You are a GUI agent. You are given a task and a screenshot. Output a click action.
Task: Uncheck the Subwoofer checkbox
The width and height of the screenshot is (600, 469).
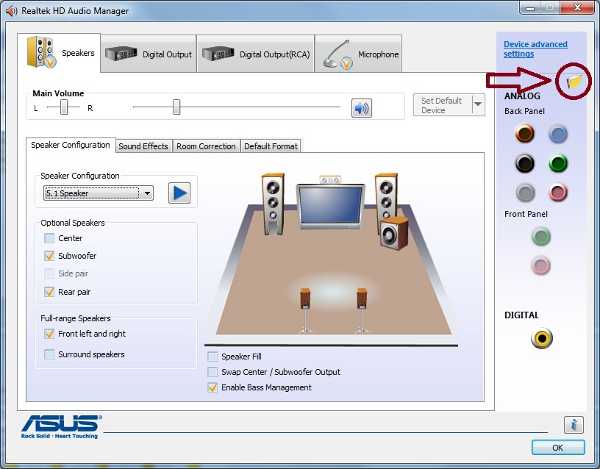49,256
